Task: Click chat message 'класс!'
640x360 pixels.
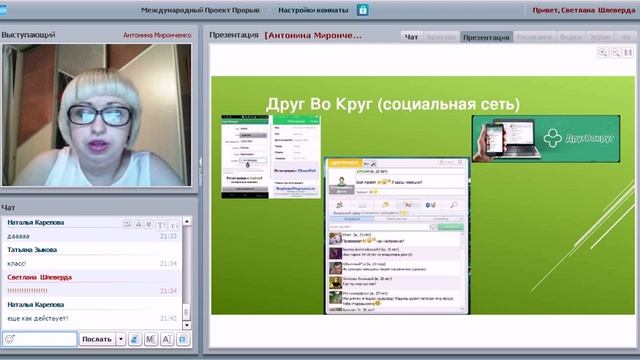Action: 17,264
